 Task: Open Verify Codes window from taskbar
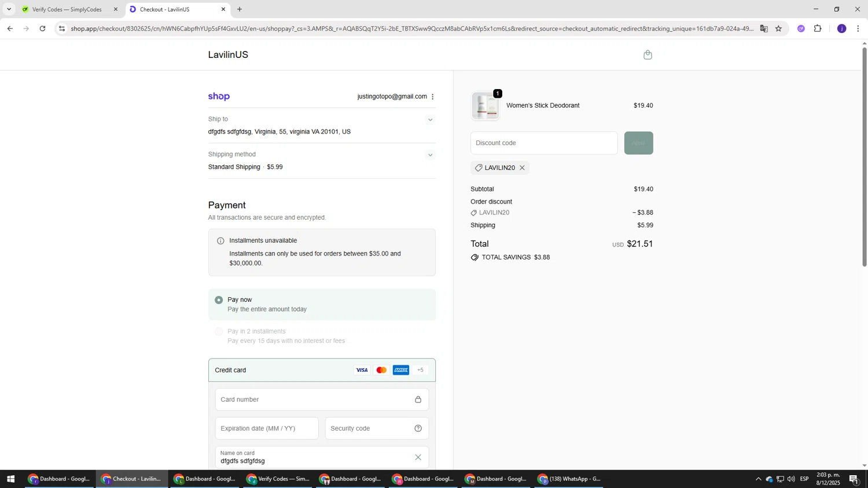[x=278, y=479]
